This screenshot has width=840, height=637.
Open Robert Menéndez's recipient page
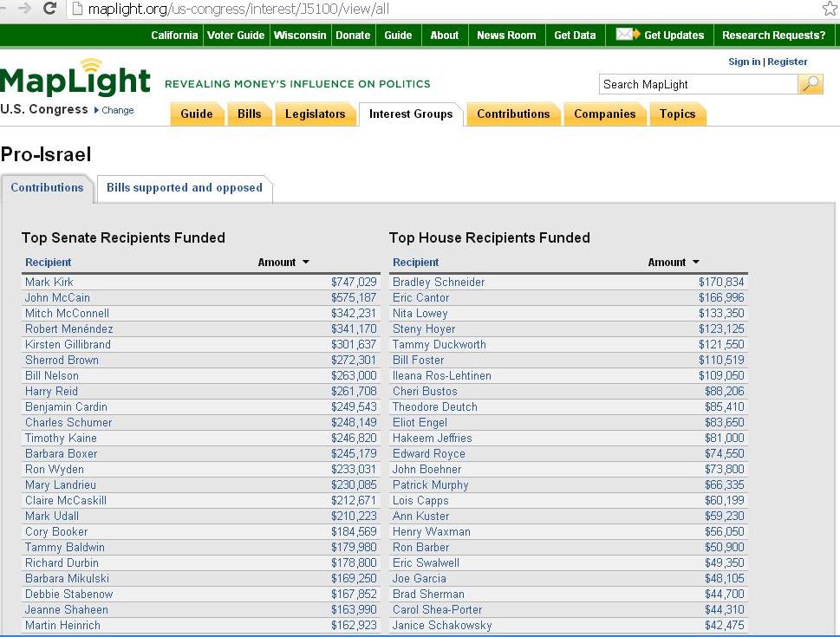point(69,328)
